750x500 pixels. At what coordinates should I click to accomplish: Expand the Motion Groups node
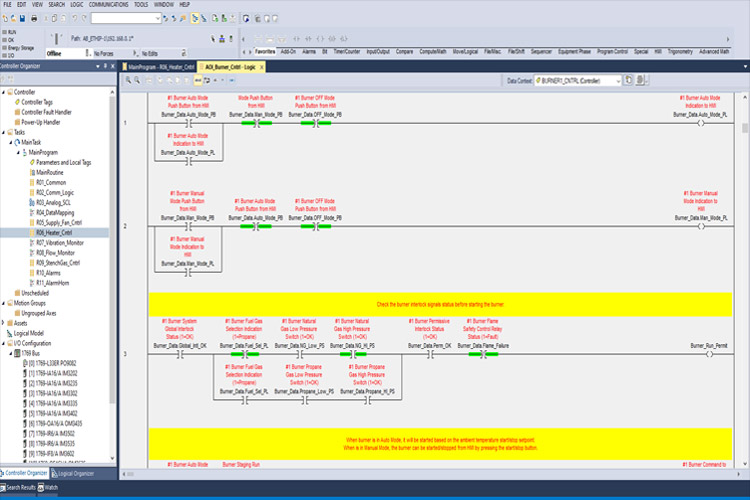[4, 302]
